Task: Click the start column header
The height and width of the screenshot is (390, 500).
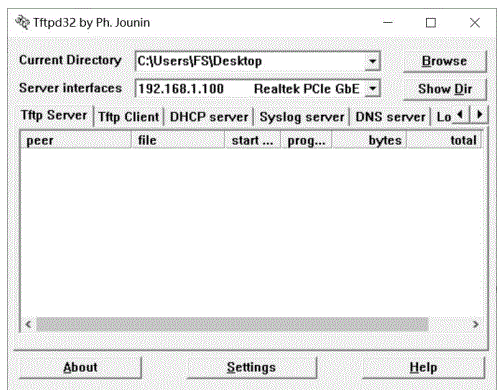Action: point(252,140)
